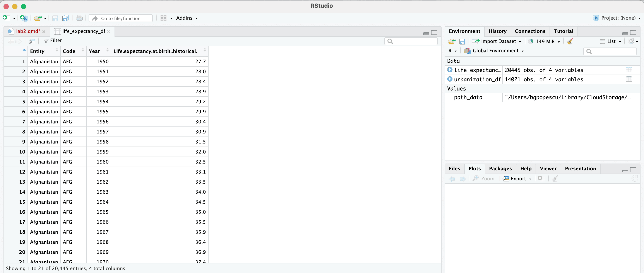The height and width of the screenshot is (273, 644).
Task: Click the Go to file/function field
Action: (121, 18)
